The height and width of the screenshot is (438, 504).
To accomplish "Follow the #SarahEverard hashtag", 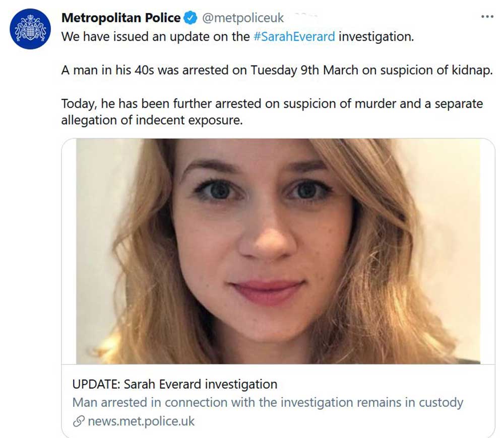I will (294, 37).
